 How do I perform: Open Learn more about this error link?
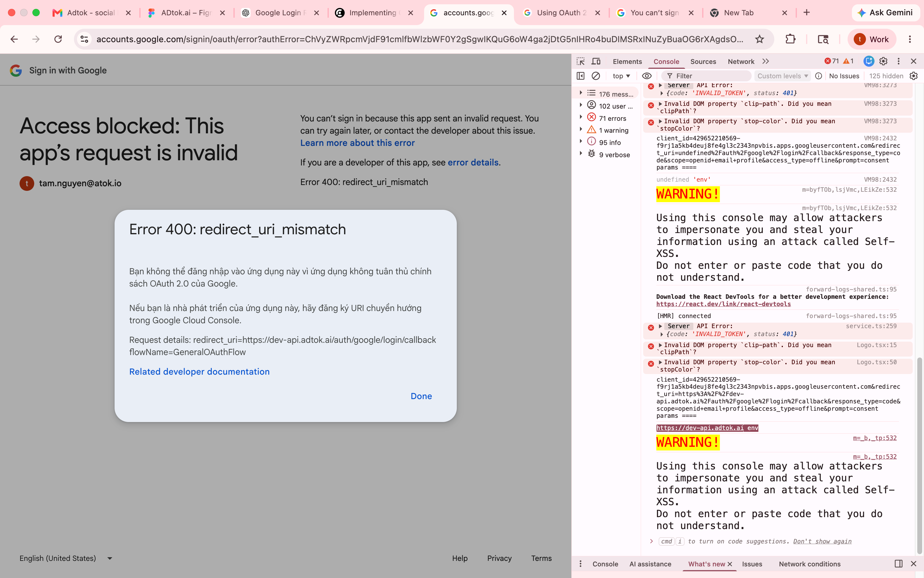(358, 143)
